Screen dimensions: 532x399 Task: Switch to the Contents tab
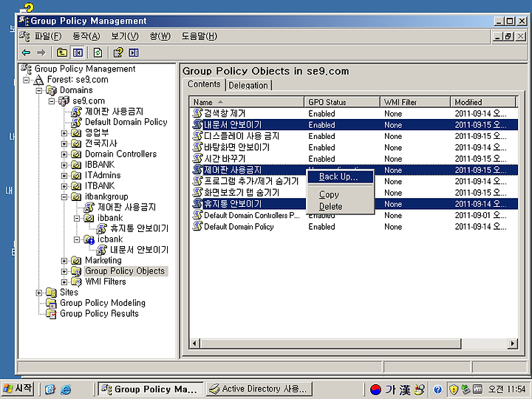point(204,84)
